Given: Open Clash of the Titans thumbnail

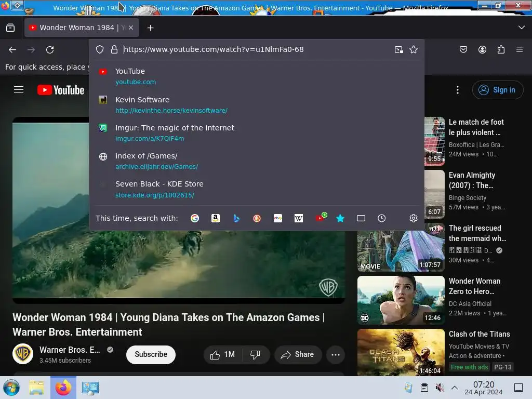Looking at the screenshot, I should (x=401, y=352).
